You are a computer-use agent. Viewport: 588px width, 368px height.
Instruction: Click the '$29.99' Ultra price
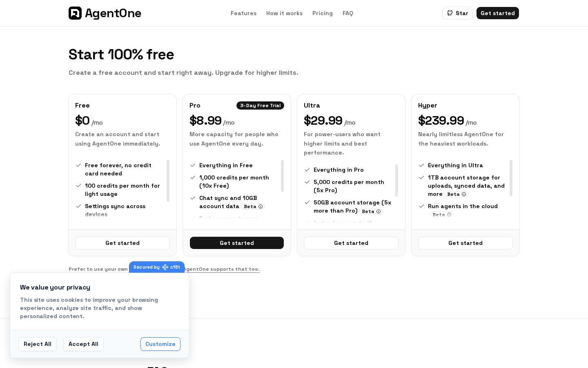(323, 120)
